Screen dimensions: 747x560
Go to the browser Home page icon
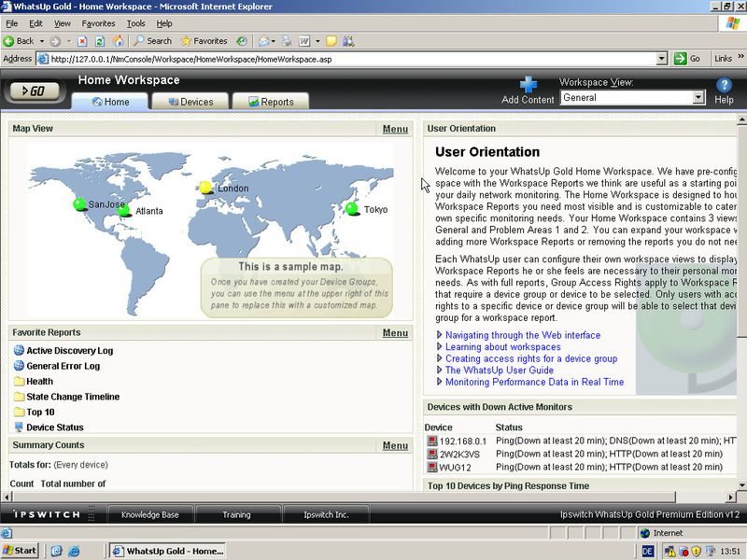[x=118, y=41]
